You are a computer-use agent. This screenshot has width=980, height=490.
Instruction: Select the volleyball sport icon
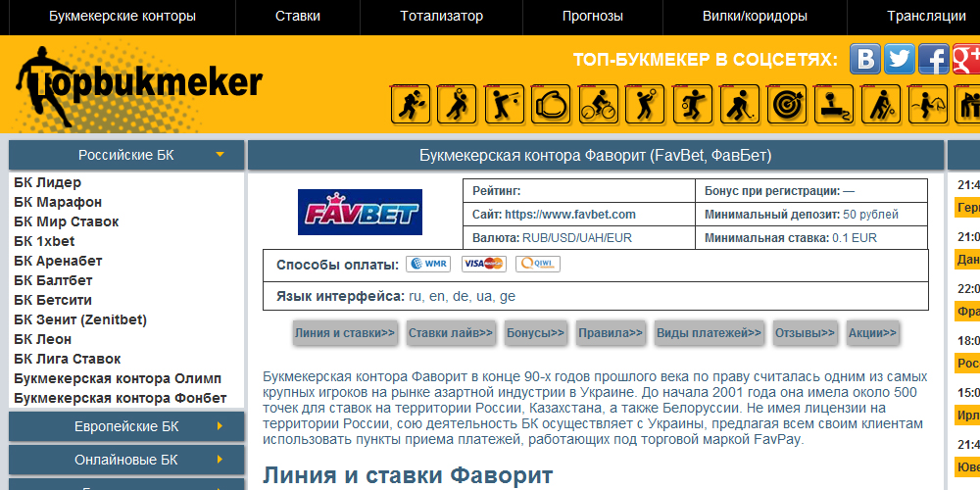click(645, 104)
